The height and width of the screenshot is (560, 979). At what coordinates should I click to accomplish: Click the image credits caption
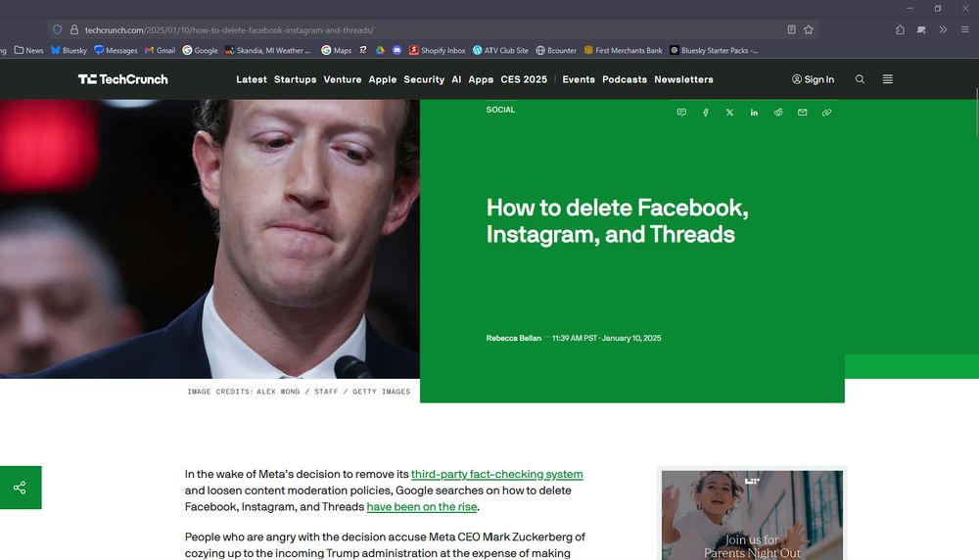click(299, 392)
